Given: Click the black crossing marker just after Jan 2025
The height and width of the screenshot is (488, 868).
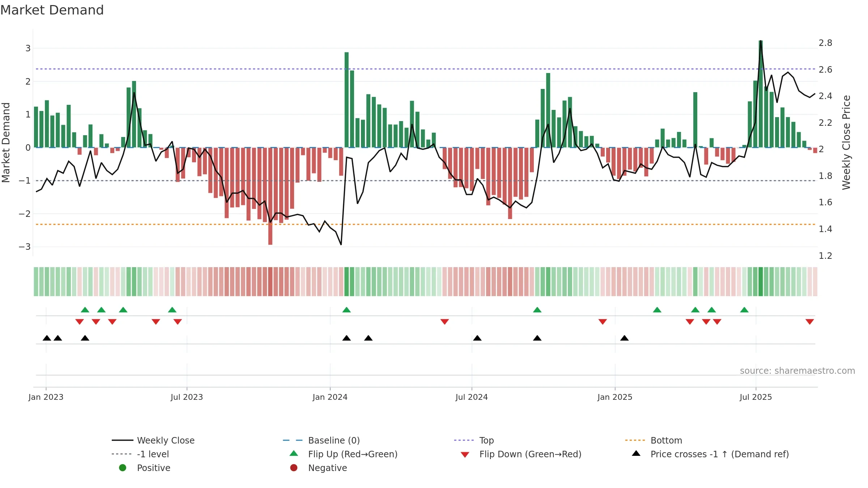Looking at the screenshot, I should [624, 338].
